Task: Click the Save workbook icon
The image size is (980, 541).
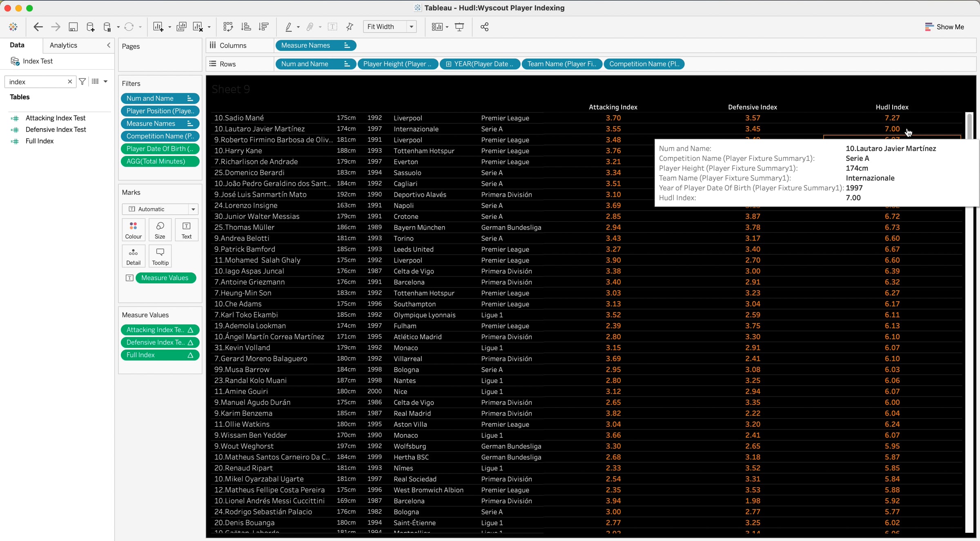Action: (73, 27)
